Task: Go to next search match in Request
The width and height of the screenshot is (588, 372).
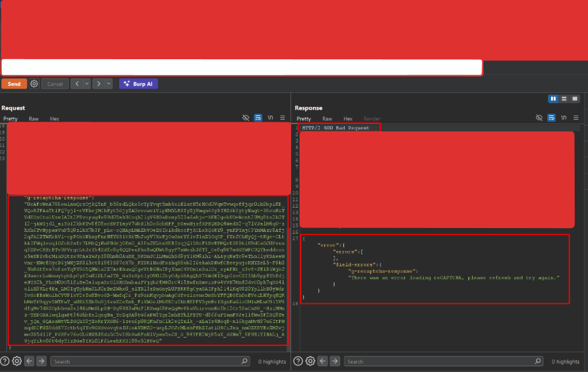Action: (41, 361)
